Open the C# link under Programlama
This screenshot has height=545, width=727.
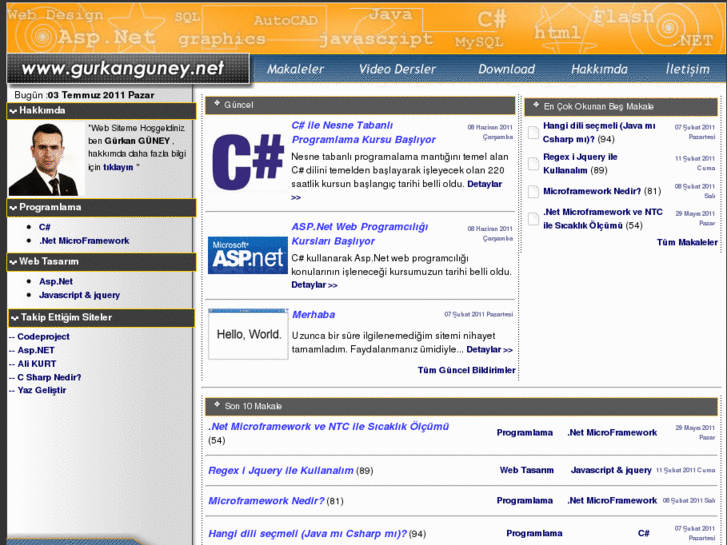[45, 227]
